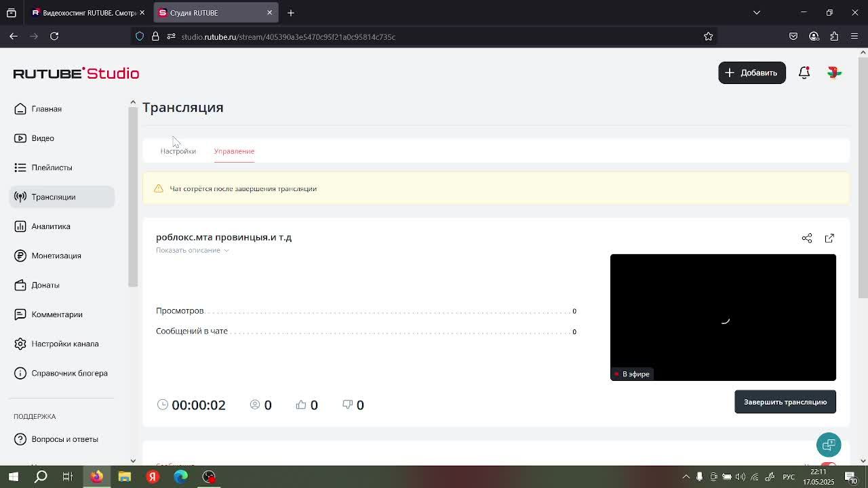The height and width of the screenshot is (488, 868).
Task: Expand Показать описание
Action: click(193, 250)
